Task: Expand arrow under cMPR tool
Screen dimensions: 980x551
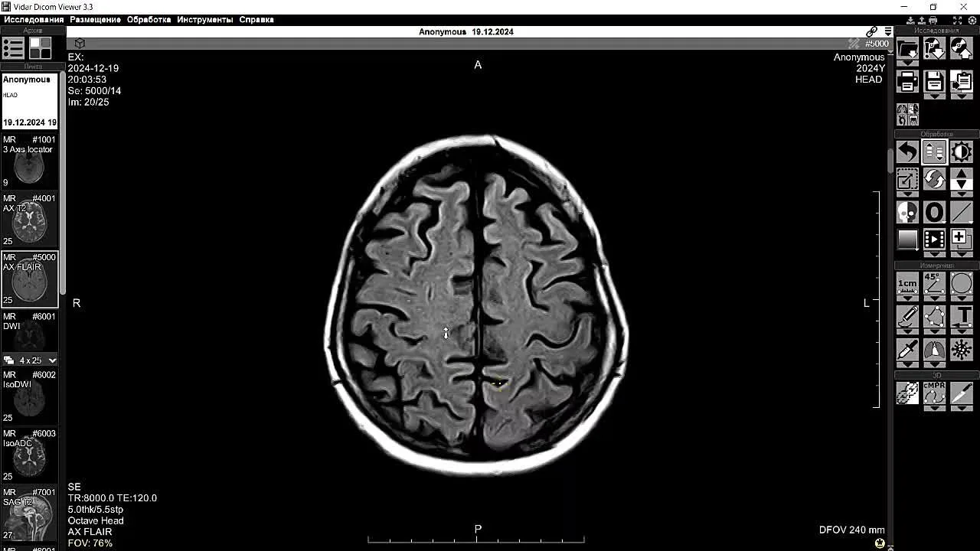Action: click(934, 408)
